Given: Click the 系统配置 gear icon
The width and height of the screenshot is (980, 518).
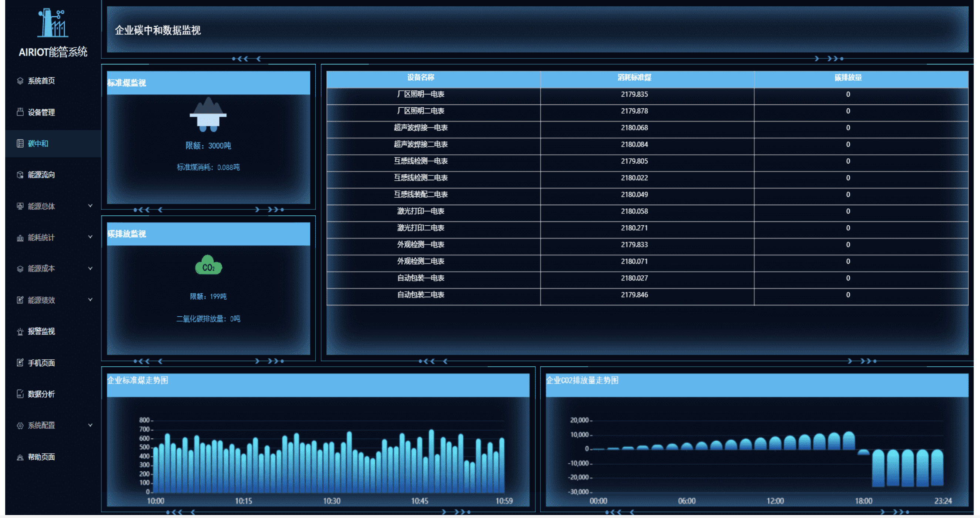Looking at the screenshot, I should [x=20, y=425].
